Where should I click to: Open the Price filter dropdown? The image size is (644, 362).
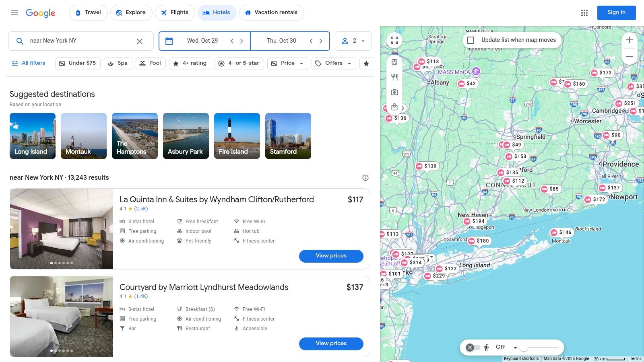tap(287, 63)
